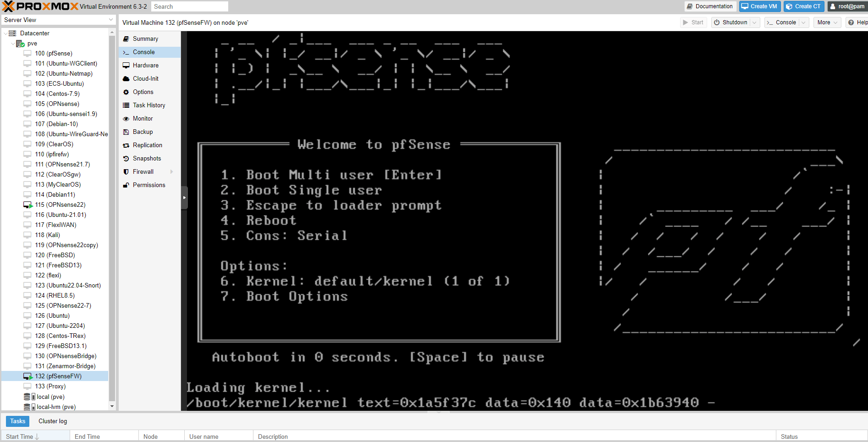Image resolution: width=868 pixels, height=442 pixels.
Task: Click the root@pam user icon
Action: [833, 6]
